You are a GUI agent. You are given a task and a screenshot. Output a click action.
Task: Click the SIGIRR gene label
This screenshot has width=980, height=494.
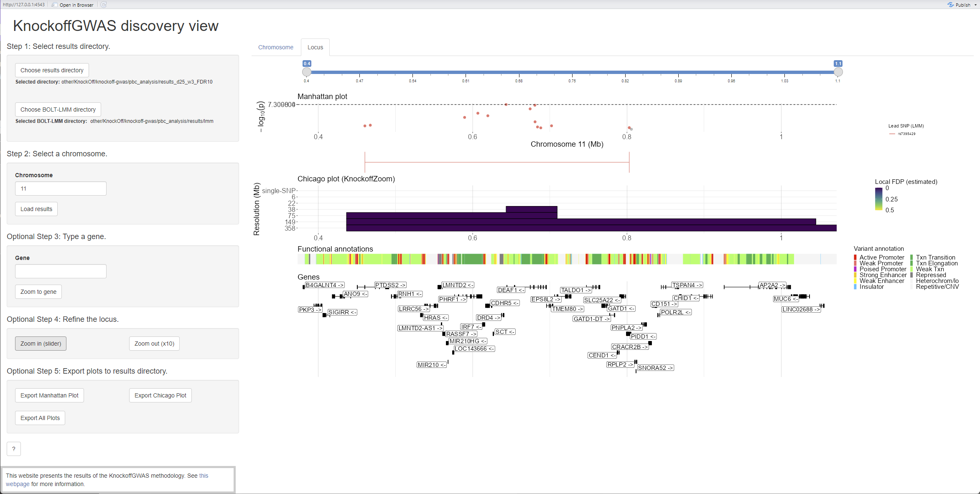click(343, 312)
